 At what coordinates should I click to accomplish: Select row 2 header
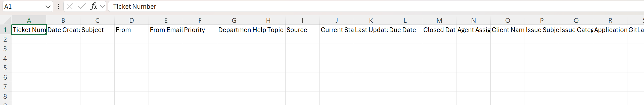point(5,39)
